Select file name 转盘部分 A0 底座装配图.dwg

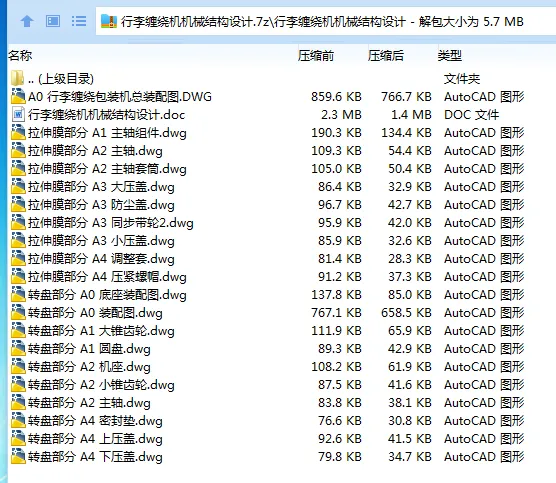(107, 295)
